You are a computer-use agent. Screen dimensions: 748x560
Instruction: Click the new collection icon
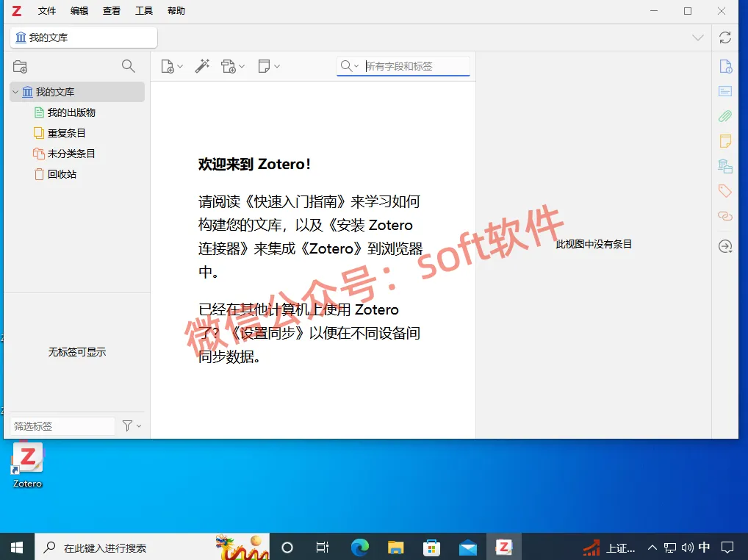pyautogui.click(x=20, y=66)
